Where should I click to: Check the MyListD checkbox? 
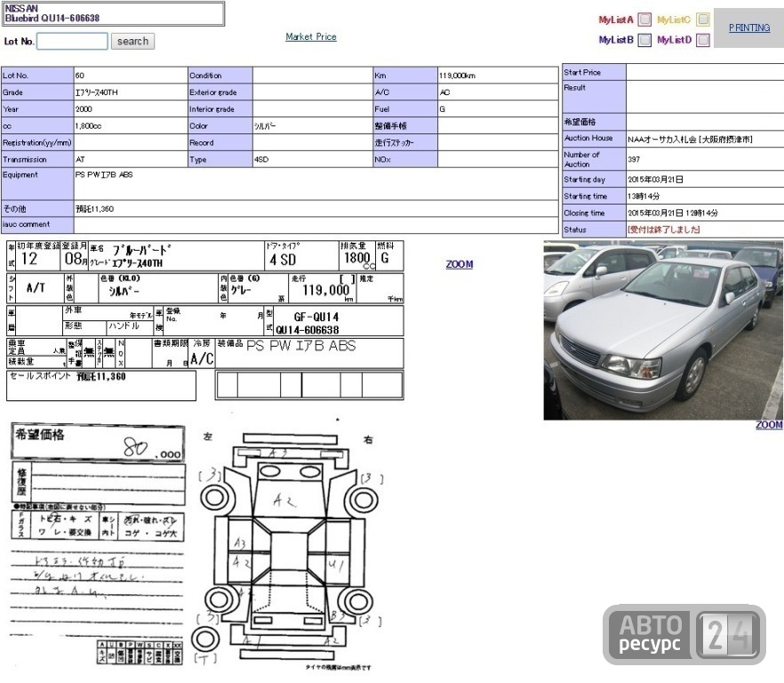pyautogui.click(x=703, y=39)
